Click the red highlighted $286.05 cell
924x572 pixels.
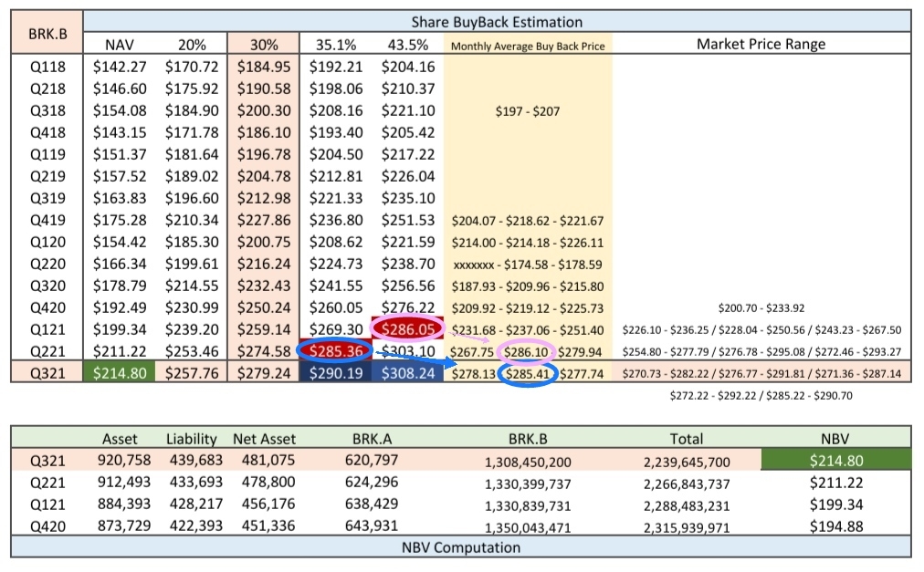coord(408,329)
